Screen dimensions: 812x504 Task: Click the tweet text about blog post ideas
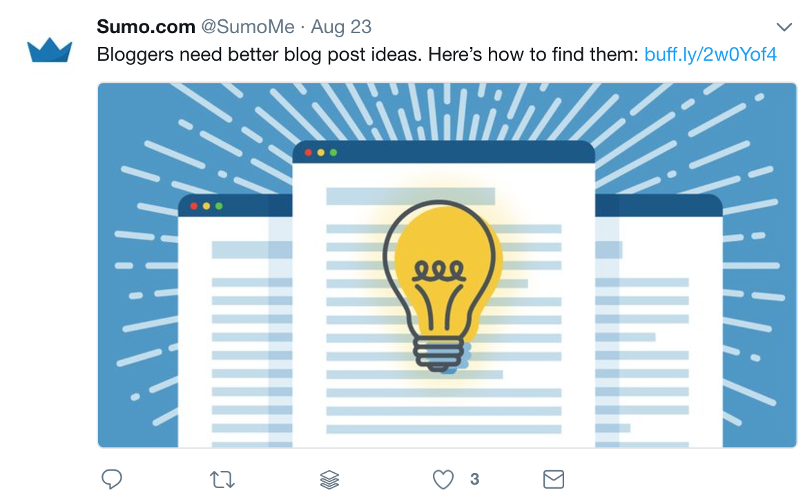(367, 55)
